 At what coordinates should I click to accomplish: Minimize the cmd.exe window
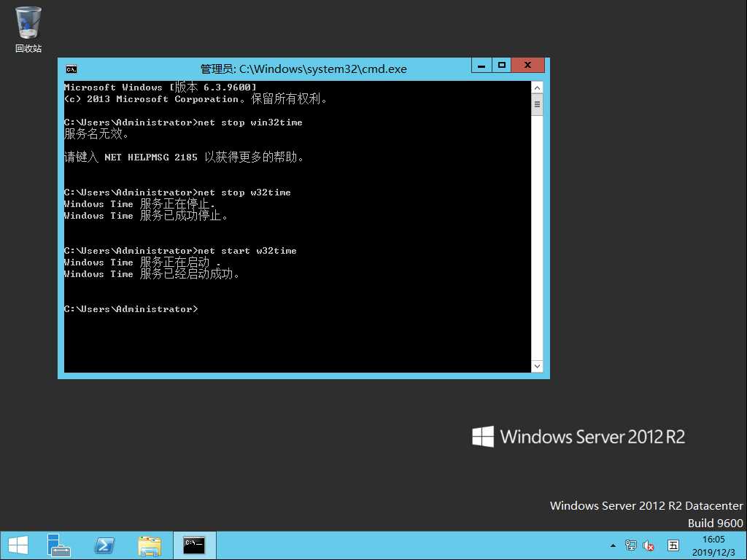481,65
